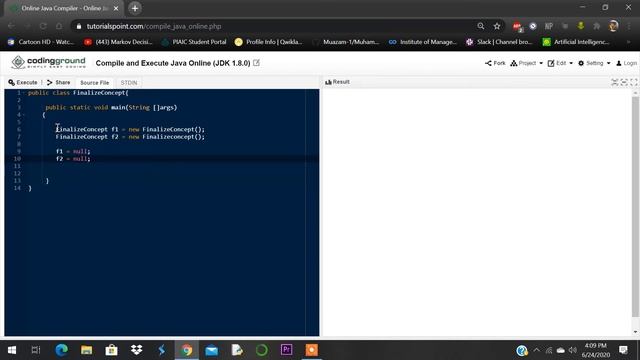Viewport: 640px width, 360px height.
Task: Open the Setting dropdown menu
Action: pos(594,63)
